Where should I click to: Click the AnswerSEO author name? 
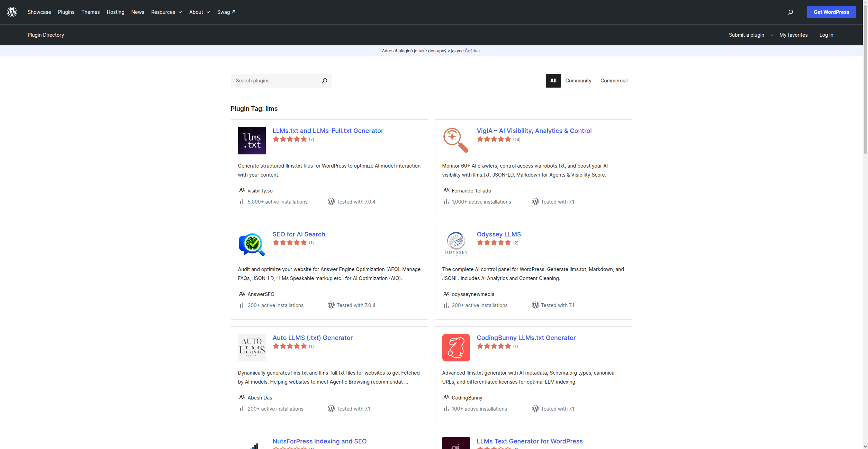point(261,294)
